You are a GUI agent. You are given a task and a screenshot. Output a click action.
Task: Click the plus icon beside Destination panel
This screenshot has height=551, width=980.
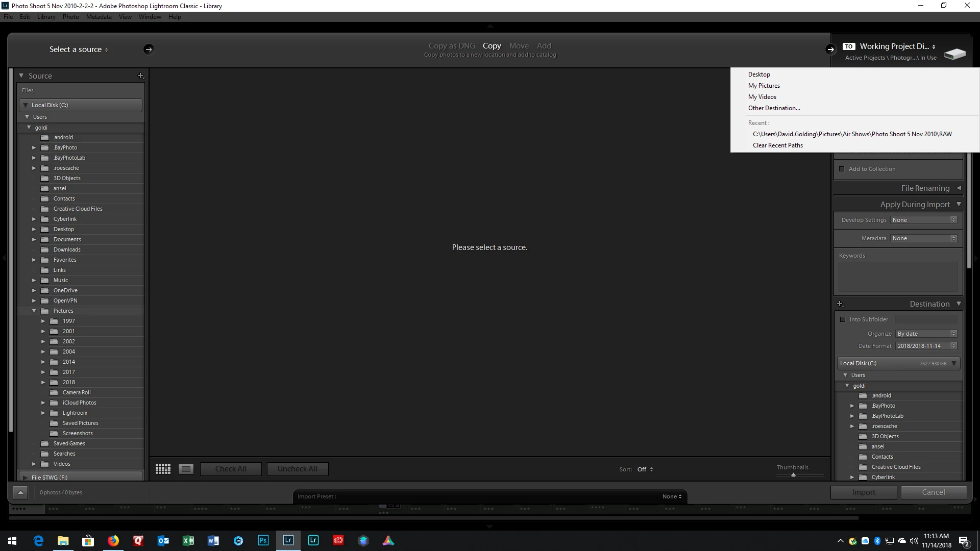pyautogui.click(x=840, y=304)
